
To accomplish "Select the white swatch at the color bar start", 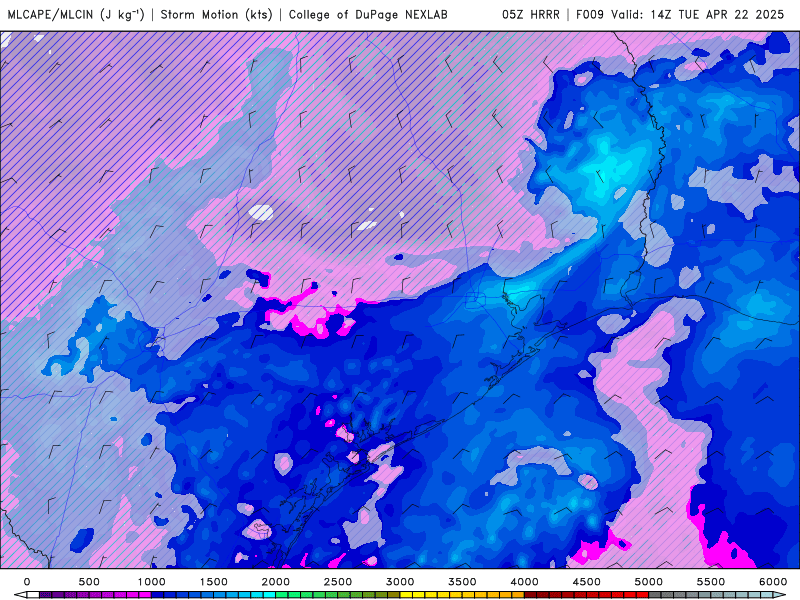I will click(x=33, y=595).
